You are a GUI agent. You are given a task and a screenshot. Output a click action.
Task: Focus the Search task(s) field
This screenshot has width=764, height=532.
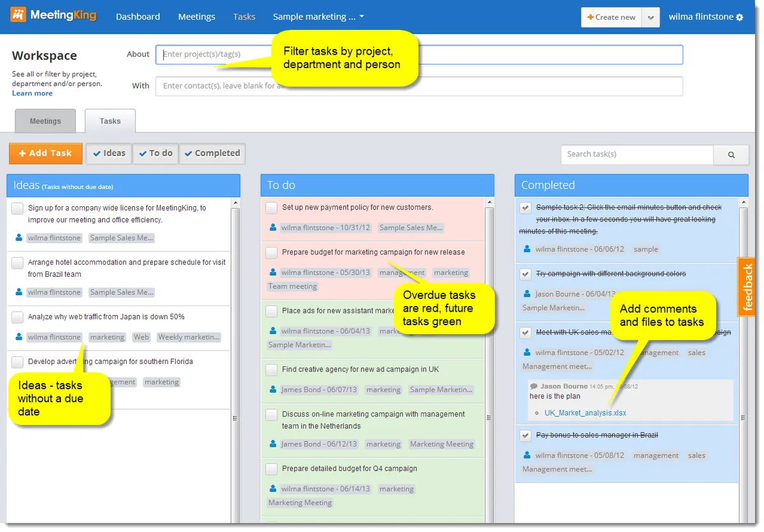coord(637,155)
